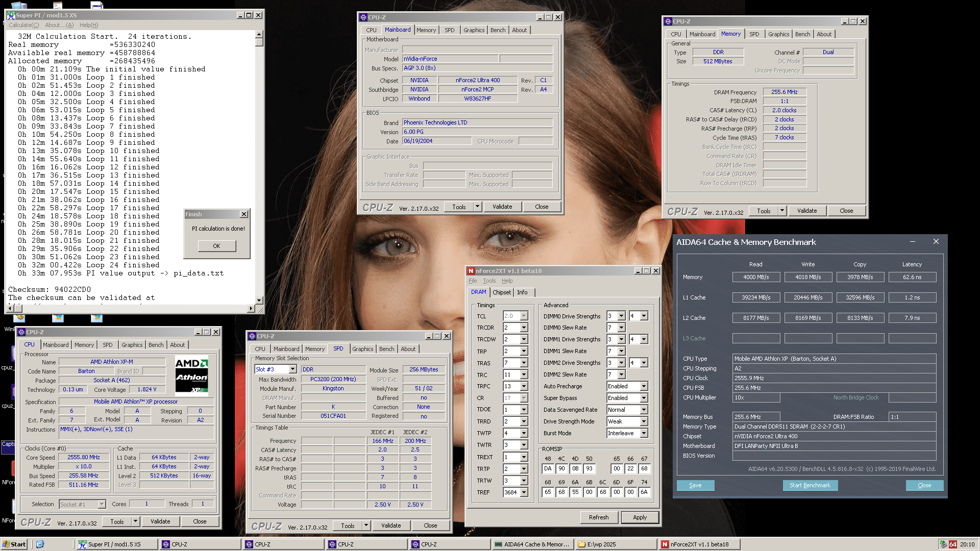Click the red AIDA64 tray icon
The width and height of the screenshot is (980, 551).
pos(952,544)
